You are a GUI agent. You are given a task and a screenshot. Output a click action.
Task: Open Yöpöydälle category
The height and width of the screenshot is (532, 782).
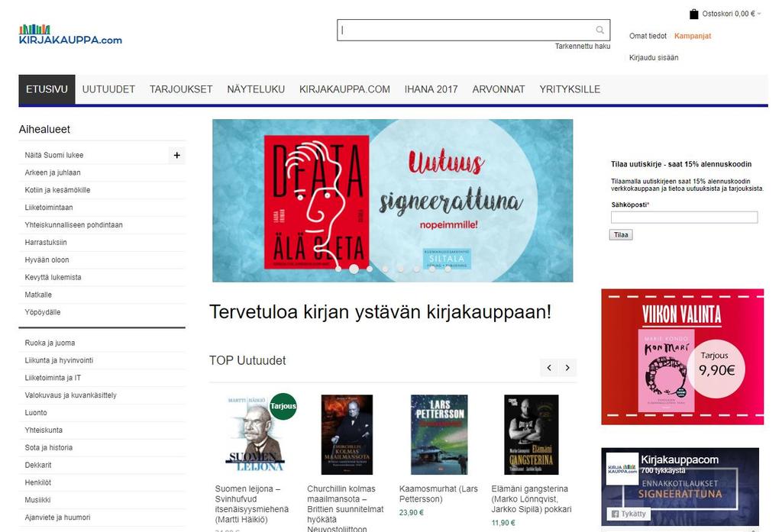(43, 312)
